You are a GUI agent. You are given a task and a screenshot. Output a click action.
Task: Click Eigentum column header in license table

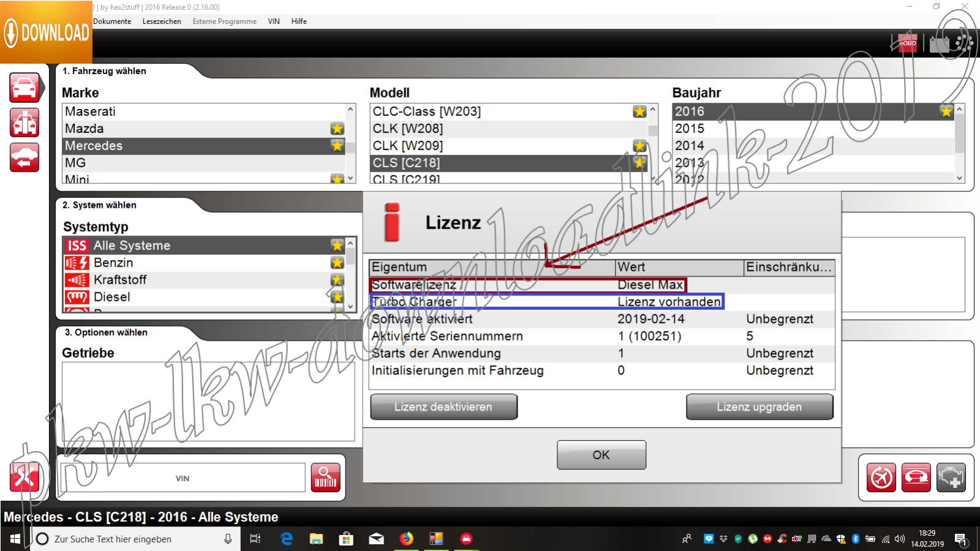[492, 267]
